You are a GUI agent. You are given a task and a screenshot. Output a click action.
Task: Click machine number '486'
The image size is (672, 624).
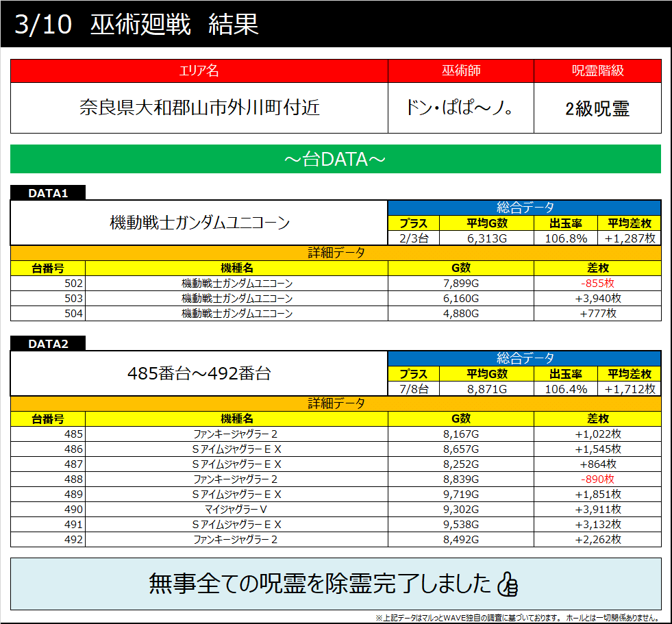(73, 449)
